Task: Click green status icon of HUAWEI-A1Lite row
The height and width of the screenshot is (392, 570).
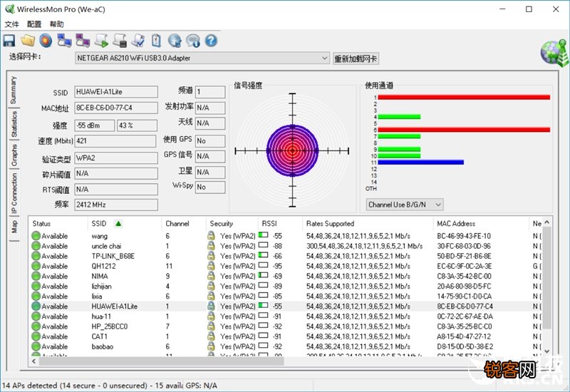Action: [x=36, y=306]
